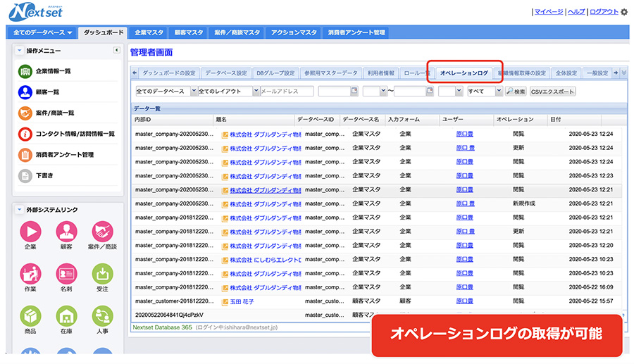
Task: Collapse the left sidebar with the arrow icon
Action: 116,50
